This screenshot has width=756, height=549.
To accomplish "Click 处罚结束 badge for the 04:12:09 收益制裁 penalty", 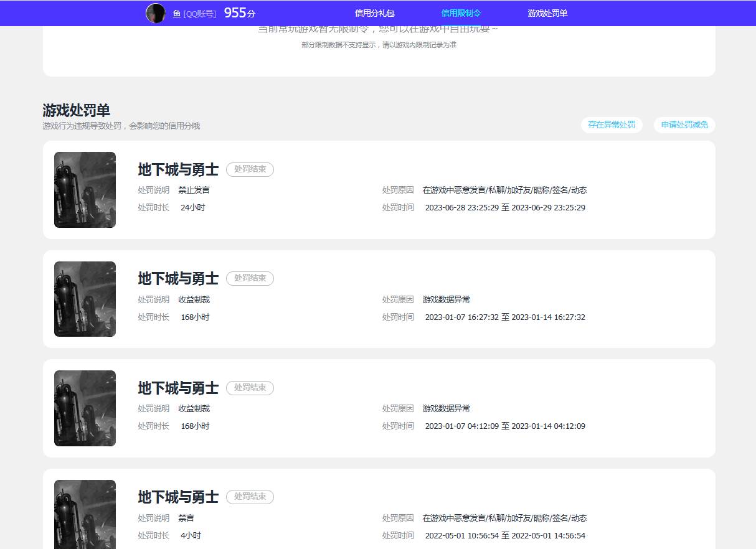I will point(250,388).
